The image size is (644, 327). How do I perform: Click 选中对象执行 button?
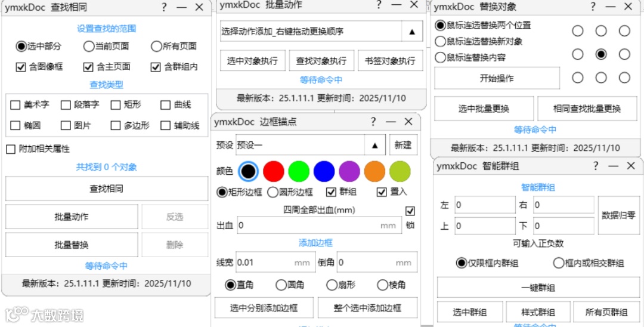pyautogui.click(x=253, y=61)
